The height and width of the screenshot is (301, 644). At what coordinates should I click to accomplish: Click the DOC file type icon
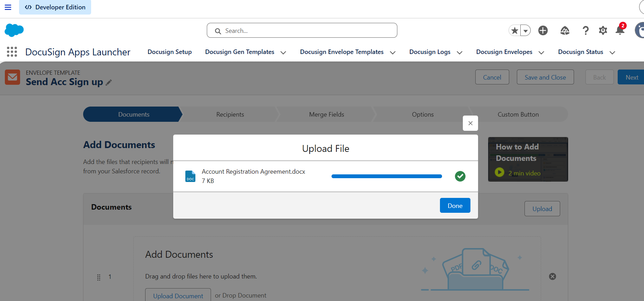click(190, 176)
